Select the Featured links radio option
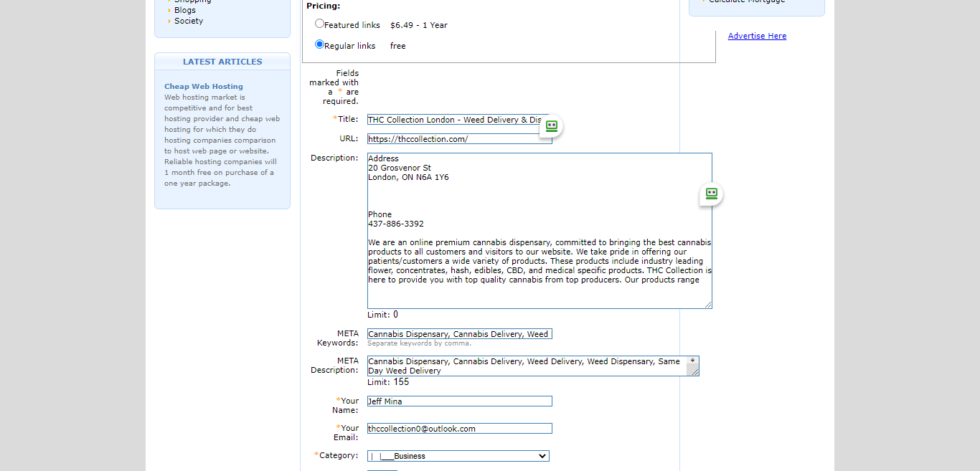 coord(320,24)
